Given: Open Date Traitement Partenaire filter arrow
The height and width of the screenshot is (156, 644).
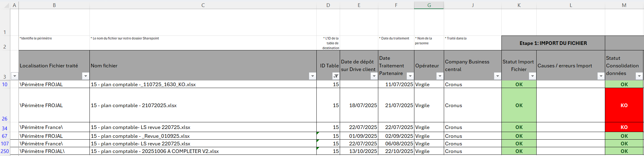Looking at the screenshot, I should point(410,76).
